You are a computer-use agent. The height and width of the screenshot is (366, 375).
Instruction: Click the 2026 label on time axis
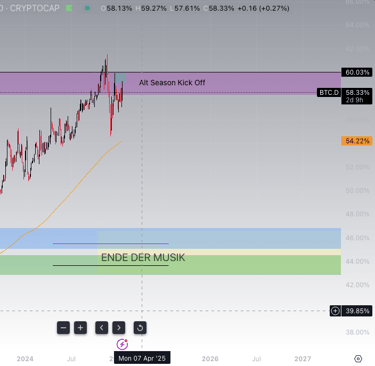pos(210,359)
